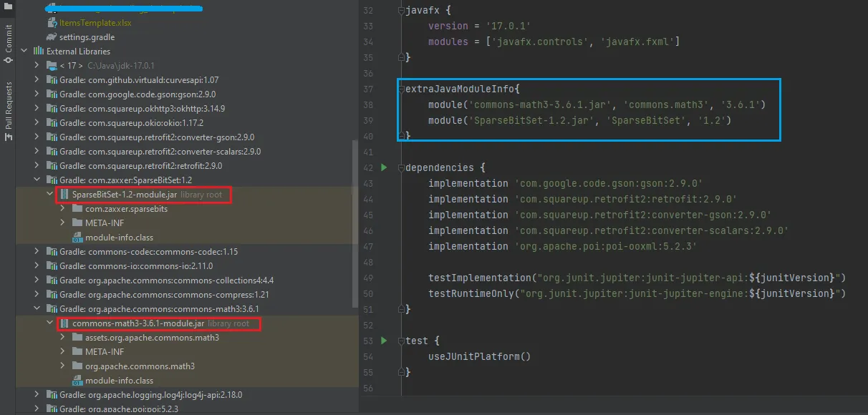The image size is (868, 415).
Task: Click the project tree vertical scrollbar
Action: click(x=356, y=222)
